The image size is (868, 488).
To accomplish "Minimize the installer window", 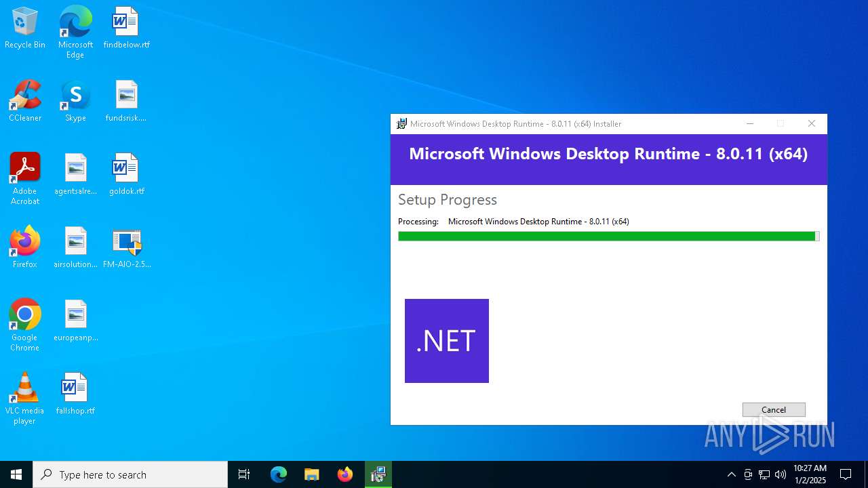I will tap(750, 124).
